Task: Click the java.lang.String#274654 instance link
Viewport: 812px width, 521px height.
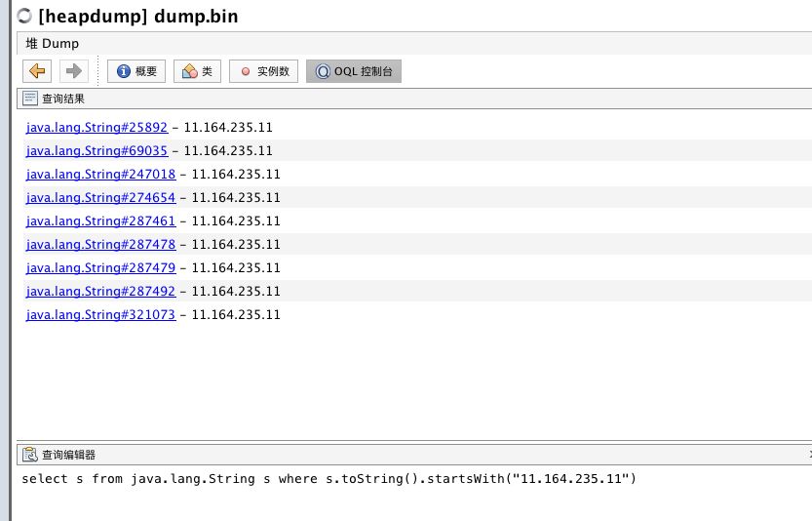Action: 100,198
